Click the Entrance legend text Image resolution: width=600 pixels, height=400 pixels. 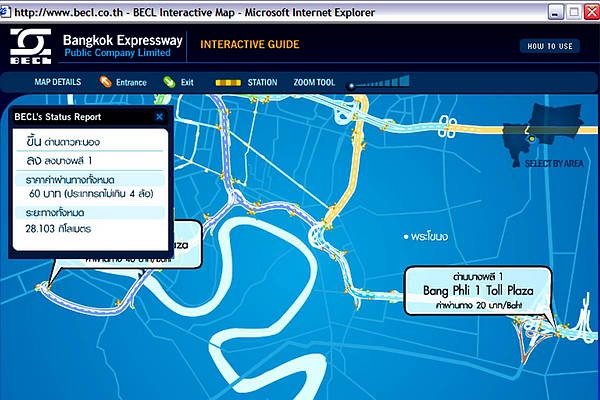tap(131, 82)
